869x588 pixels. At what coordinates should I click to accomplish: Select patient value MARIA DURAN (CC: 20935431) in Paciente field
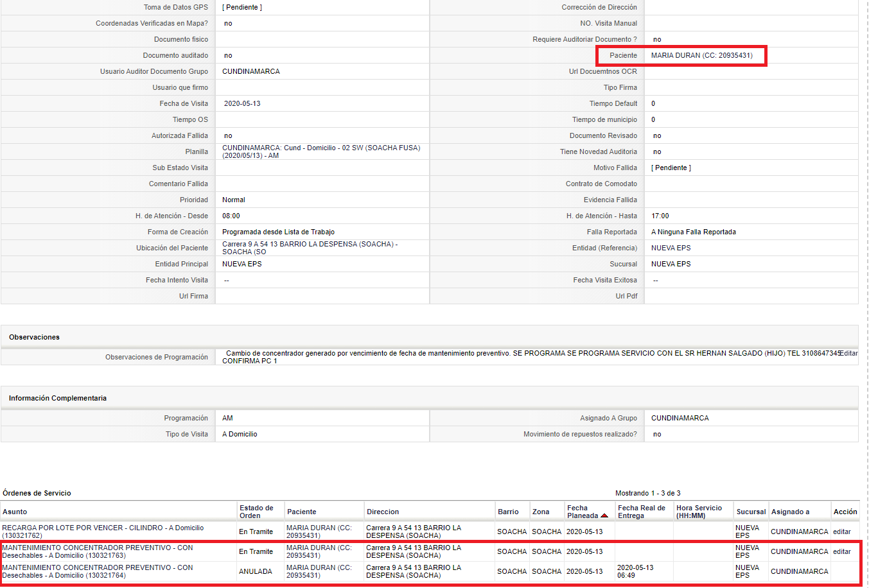click(701, 55)
